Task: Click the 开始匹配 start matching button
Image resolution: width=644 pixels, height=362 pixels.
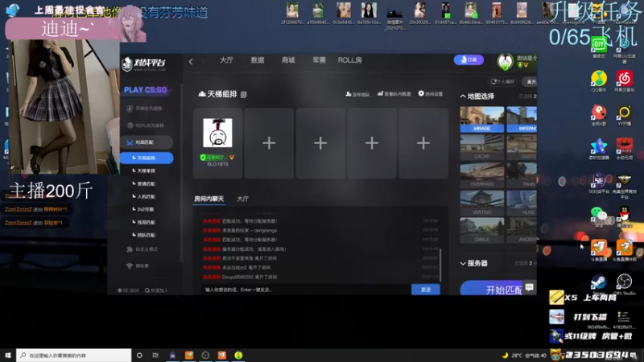Action: pyautogui.click(x=493, y=288)
